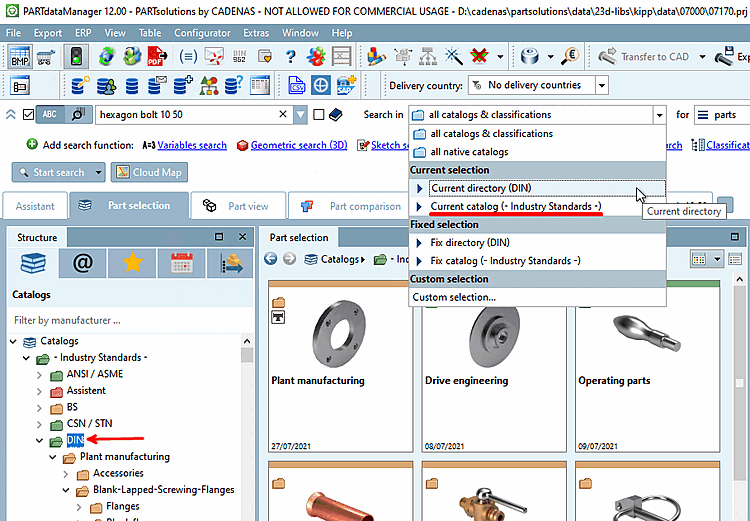Expand the Accessories tree node
The width and height of the screenshot is (750, 521).
(66, 474)
